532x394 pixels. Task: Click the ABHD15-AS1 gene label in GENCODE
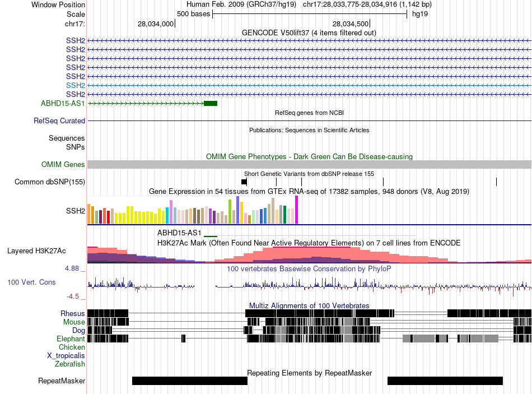[x=63, y=103]
